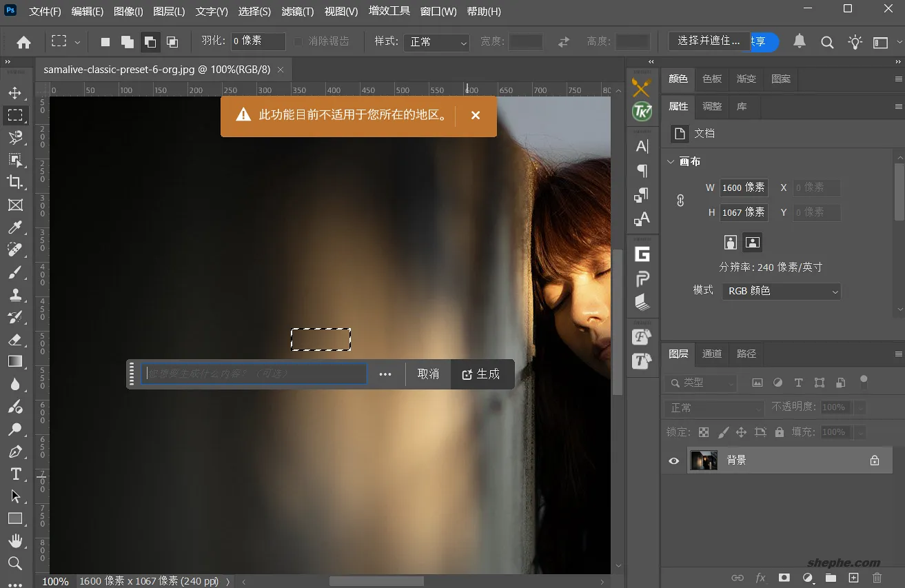
Task: Switch to the 通道 tab
Action: pyautogui.click(x=711, y=353)
